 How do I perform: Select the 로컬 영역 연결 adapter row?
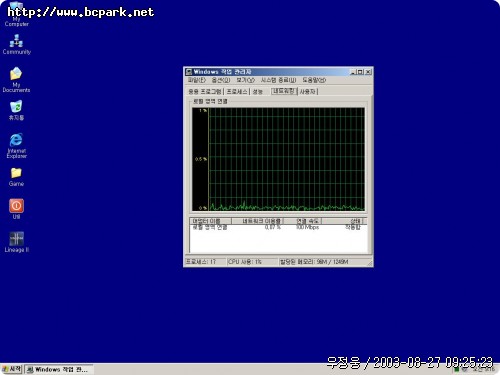click(278, 227)
